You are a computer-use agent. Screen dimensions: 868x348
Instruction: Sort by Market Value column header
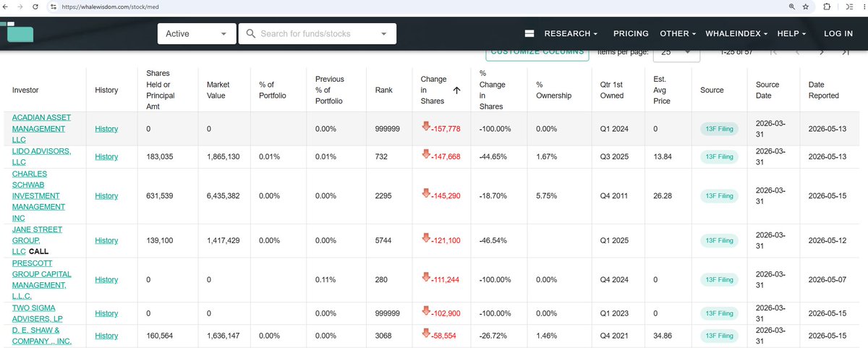[218, 90]
